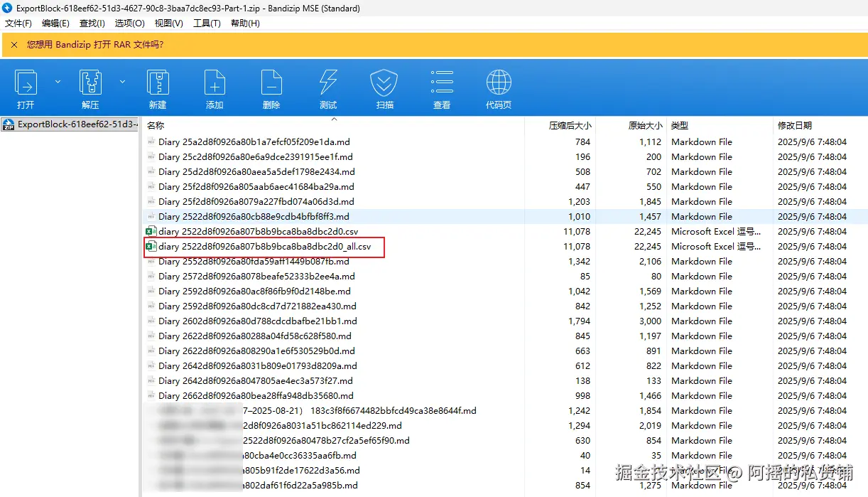This screenshot has height=497, width=868.
Task: Sort by the 名称 column header
Action: tap(156, 125)
